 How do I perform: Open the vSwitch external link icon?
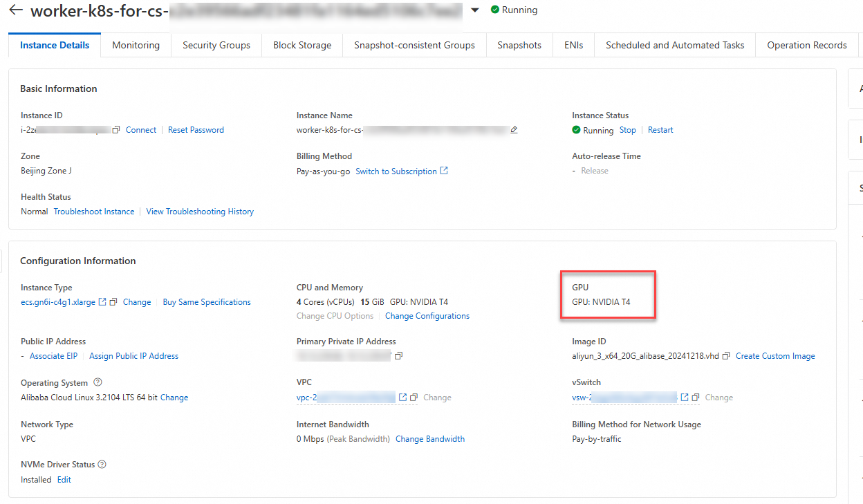[x=685, y=398]
